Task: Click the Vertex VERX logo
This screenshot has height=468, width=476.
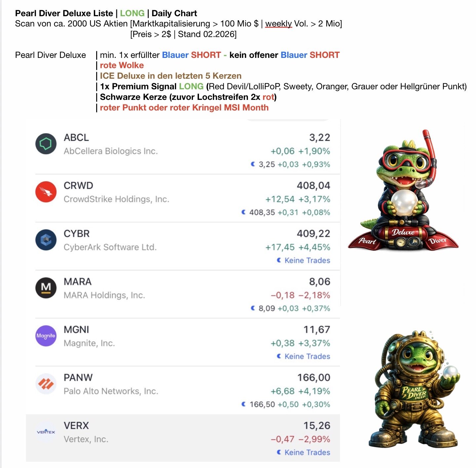Action: tap(46, 432)
